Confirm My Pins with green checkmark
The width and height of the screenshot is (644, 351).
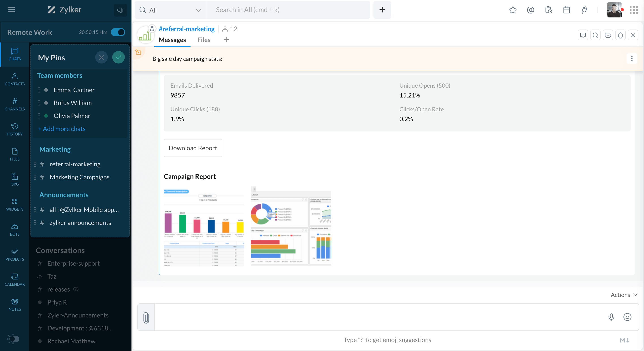(118, 57)
